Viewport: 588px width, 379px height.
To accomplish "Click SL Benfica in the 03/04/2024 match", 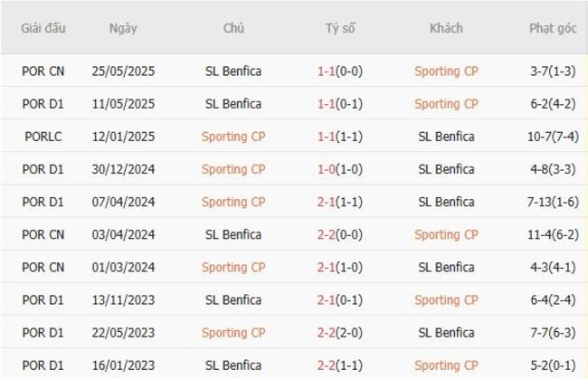I will coord(233,234).
